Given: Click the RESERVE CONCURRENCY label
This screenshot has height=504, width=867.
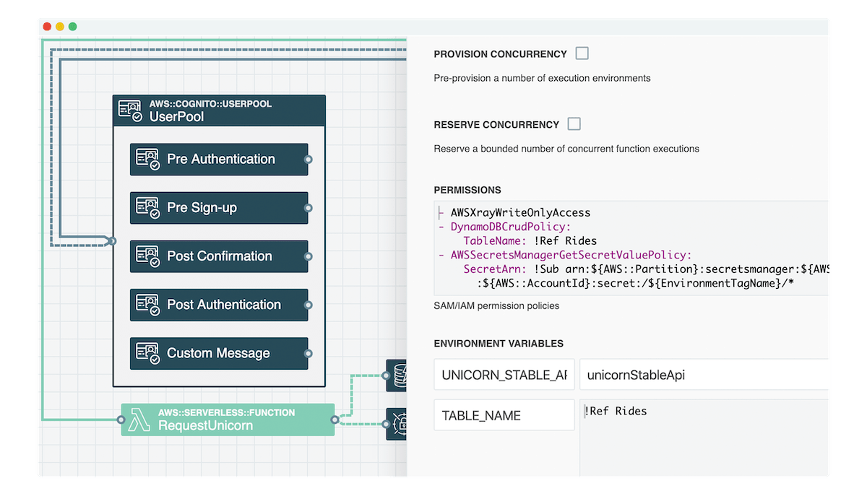Looking at the screenshot, I should tap(496, 125).
